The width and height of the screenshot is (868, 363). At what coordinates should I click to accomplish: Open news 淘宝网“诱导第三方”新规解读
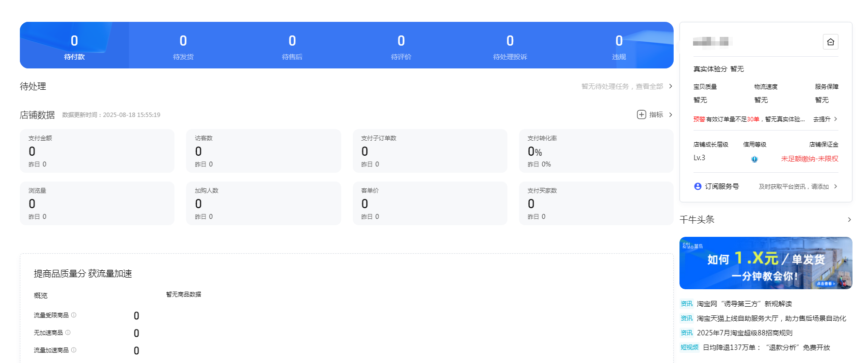click(x=744, y=304)
